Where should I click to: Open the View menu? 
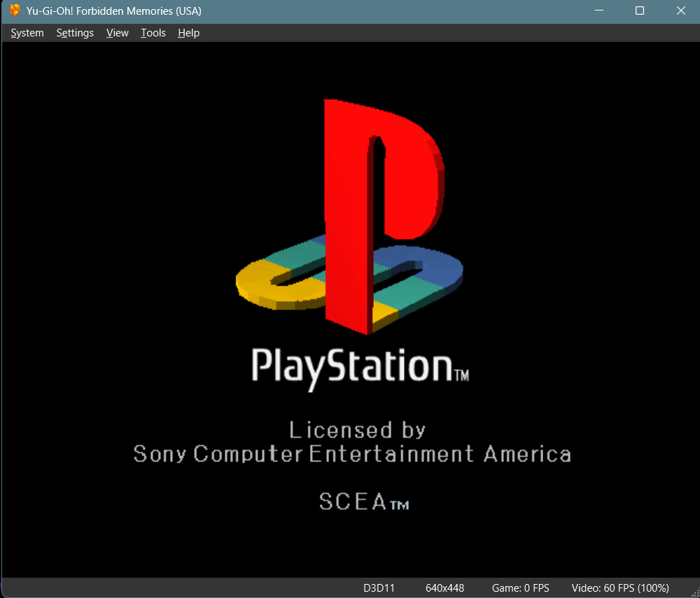coord(118,33)
